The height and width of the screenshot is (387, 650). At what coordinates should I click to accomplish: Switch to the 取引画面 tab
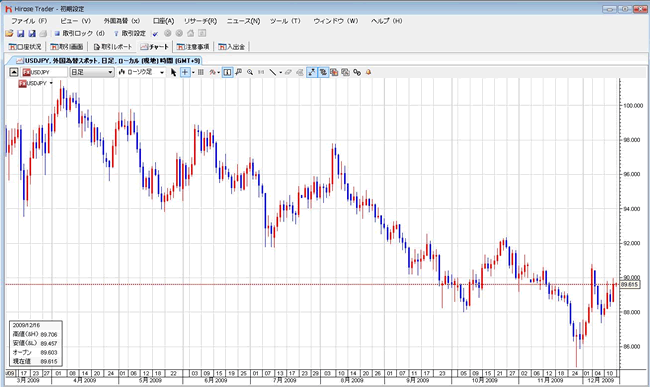click(x=67, y=47)
